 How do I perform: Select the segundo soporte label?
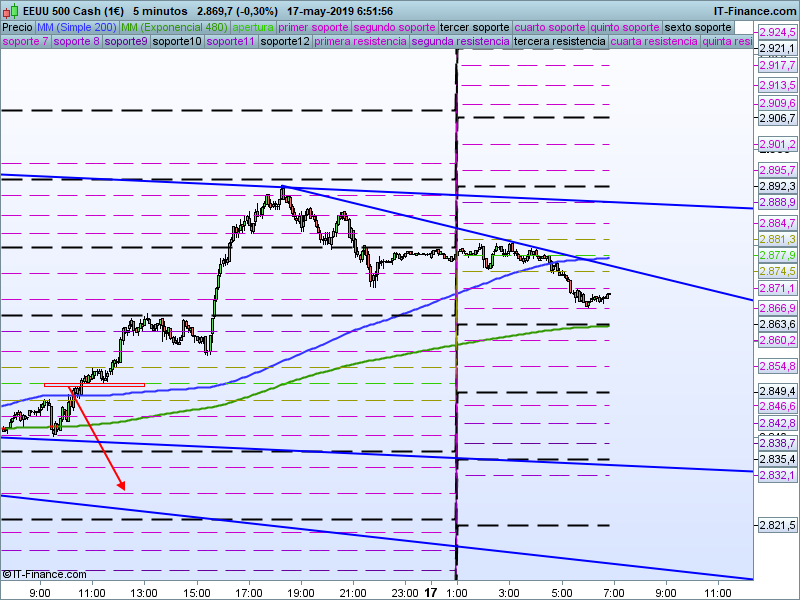(394, 28)
